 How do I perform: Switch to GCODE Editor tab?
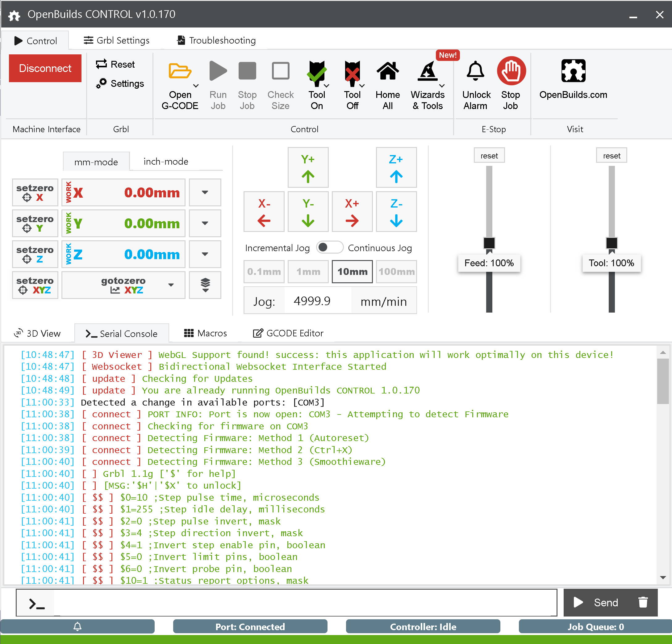(288, 333)
